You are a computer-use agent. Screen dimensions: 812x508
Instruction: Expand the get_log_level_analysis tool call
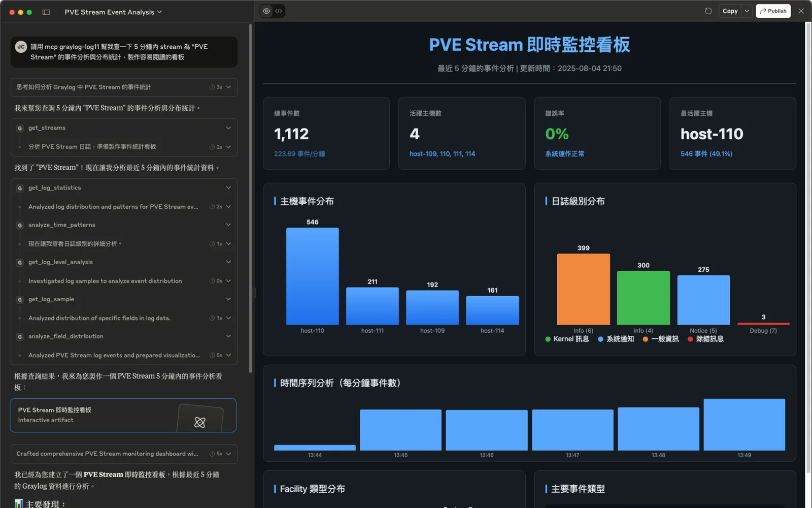[228, 262]
